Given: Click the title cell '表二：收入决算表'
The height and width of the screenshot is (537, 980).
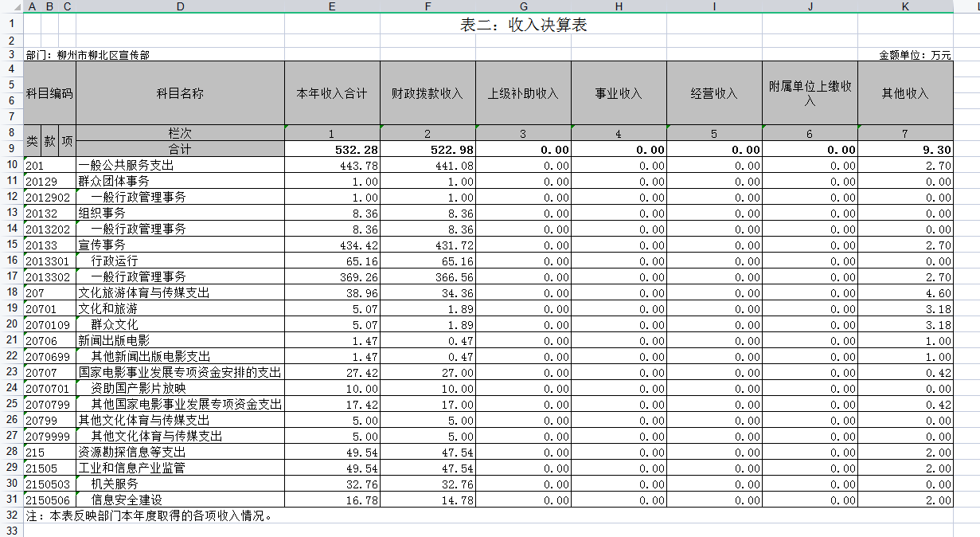Looking at the screenshot, I should pyautogui.click(x=523, y=25).
